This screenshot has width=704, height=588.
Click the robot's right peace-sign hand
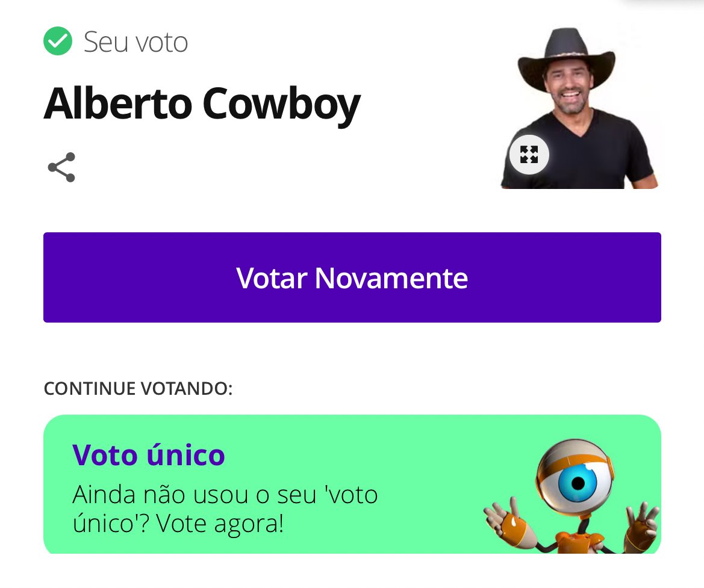click(x=642, y=524)
